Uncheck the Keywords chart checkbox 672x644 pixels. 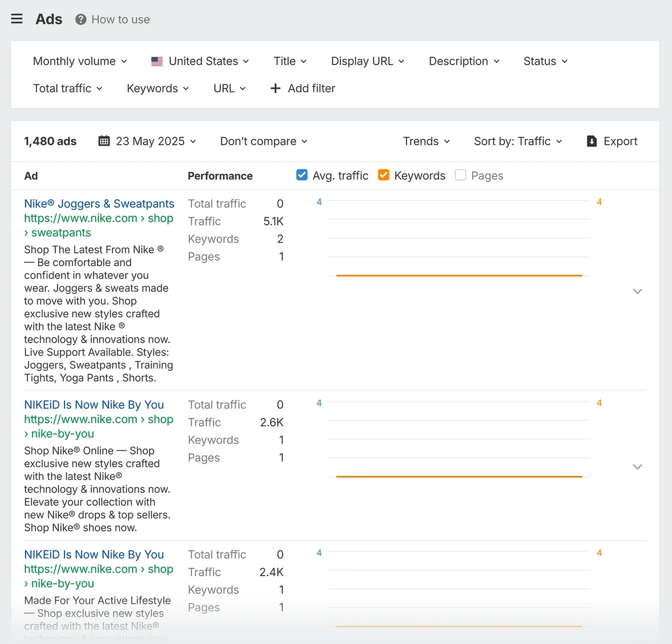click(384, 175)
